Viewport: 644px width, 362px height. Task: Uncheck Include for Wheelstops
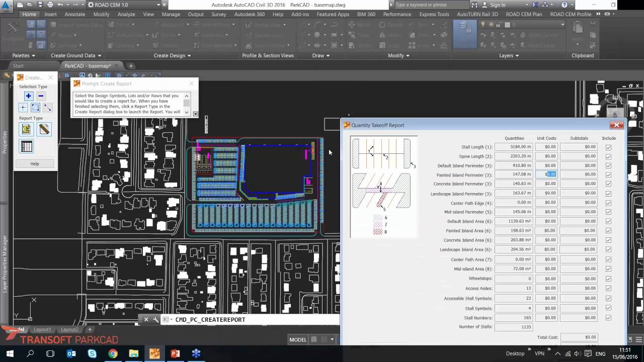[608, 279]
